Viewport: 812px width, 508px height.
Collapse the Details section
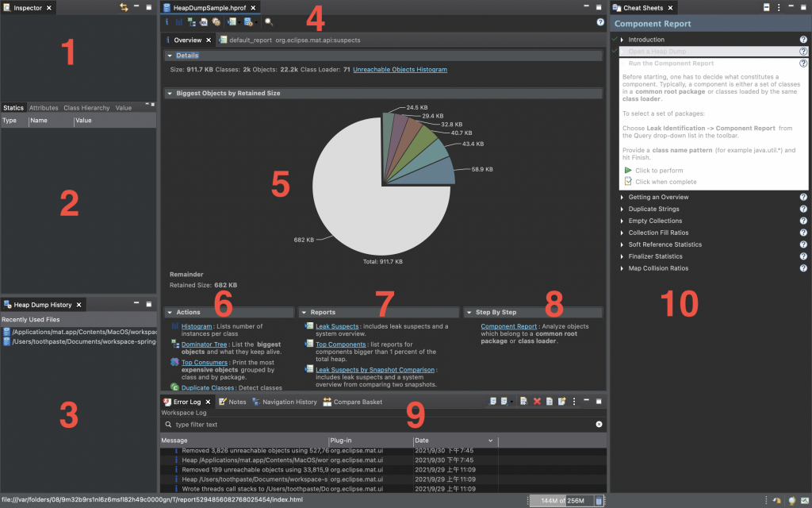pyautogui.click(x=170, y=56)
